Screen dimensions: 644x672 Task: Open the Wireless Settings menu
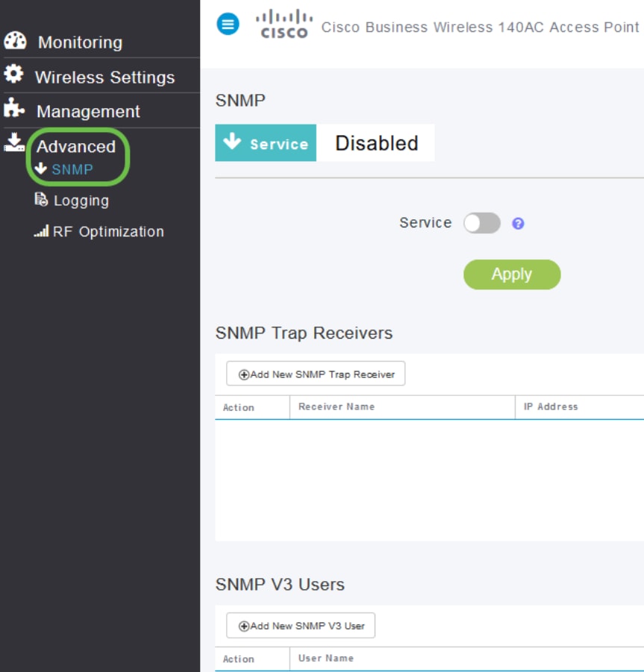105,77
